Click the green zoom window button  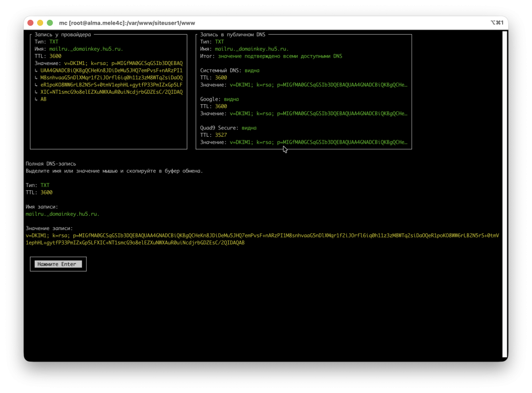[50, 23]
